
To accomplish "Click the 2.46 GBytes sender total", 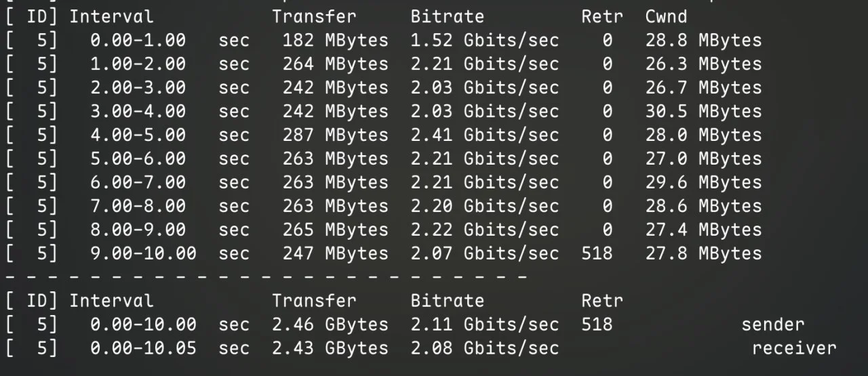I will 330,325.
